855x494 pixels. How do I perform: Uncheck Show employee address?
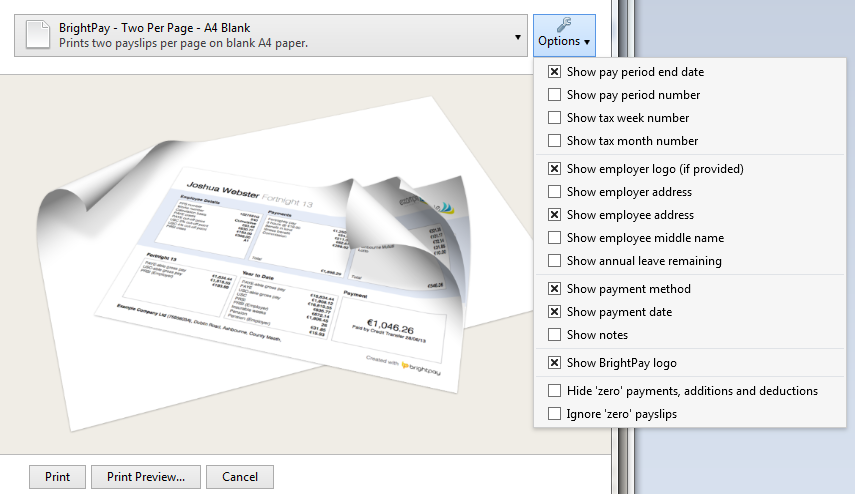[554, 215]
